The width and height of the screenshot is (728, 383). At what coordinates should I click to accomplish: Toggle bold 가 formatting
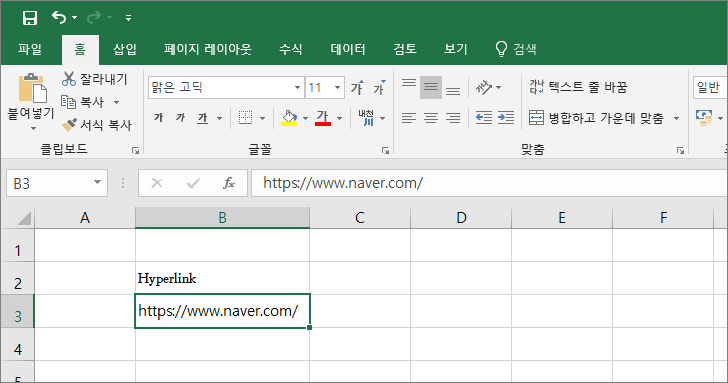click(159, 118)
